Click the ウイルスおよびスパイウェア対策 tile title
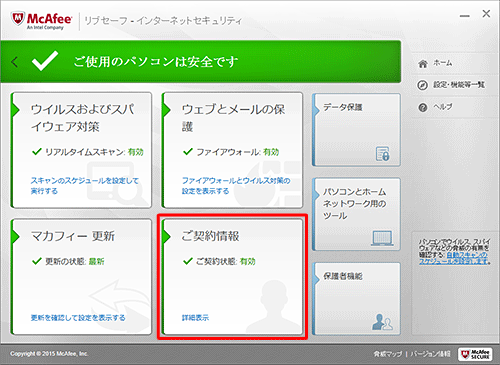 (x=82, y=118)
